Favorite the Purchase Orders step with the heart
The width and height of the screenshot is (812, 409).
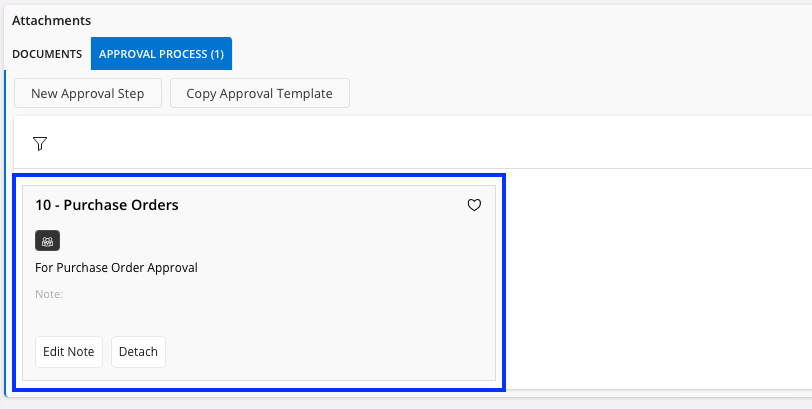pos(475,205)
